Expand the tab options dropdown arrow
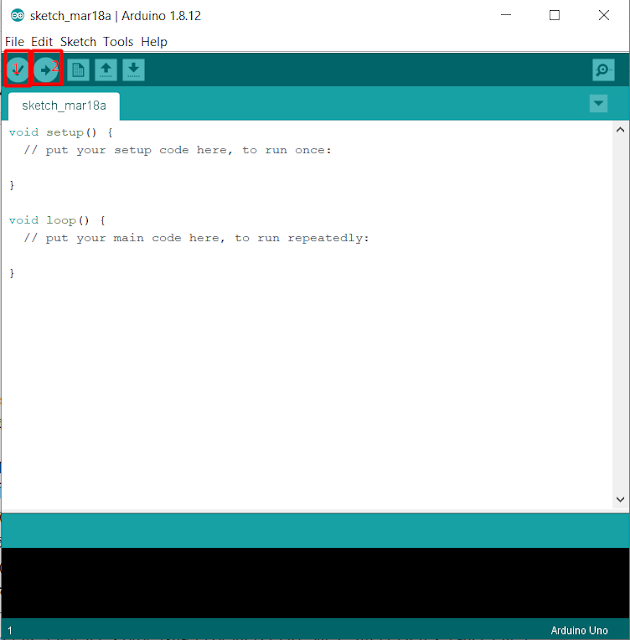630x640 pixels. point(599,103)
